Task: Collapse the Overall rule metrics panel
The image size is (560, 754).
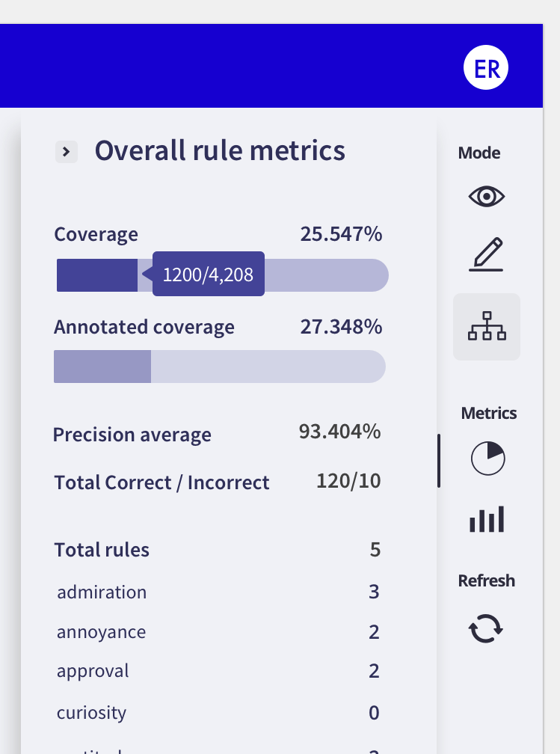Action: (x=66, y=151)
